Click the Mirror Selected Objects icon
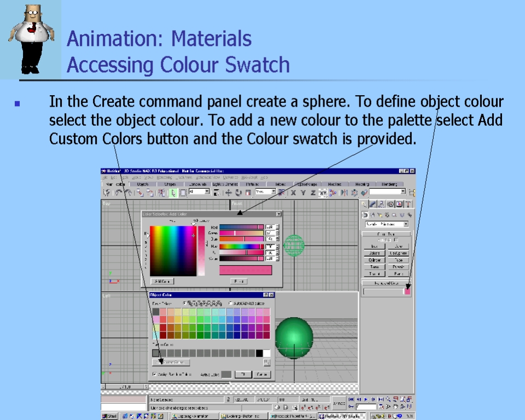The height and width of the screenshot is (420, 525). (345, 192)
